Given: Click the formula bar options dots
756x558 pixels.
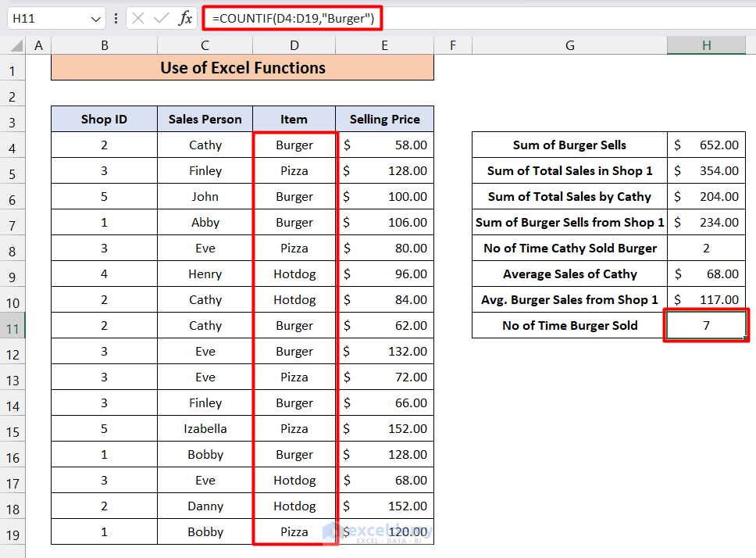Looking at the screenshot, I should click(x=116, y=19).
